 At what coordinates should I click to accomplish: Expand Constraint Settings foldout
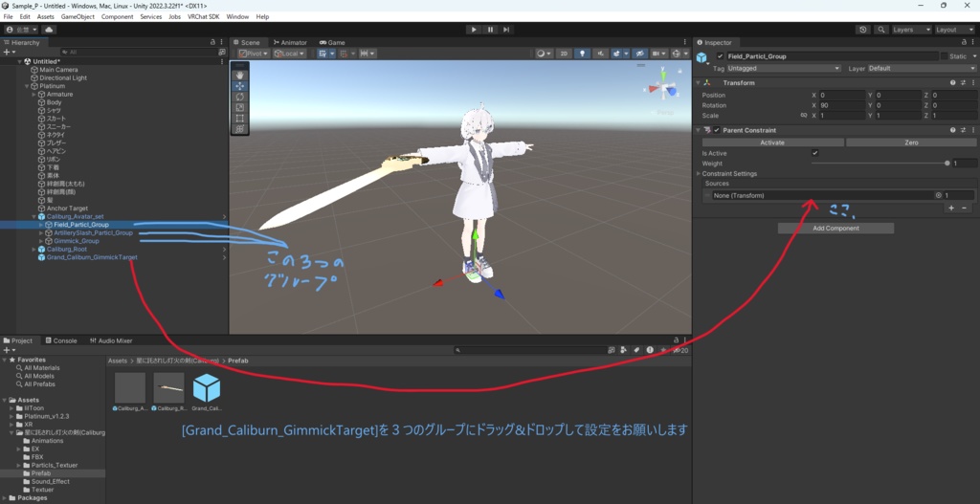pos(699,174)
